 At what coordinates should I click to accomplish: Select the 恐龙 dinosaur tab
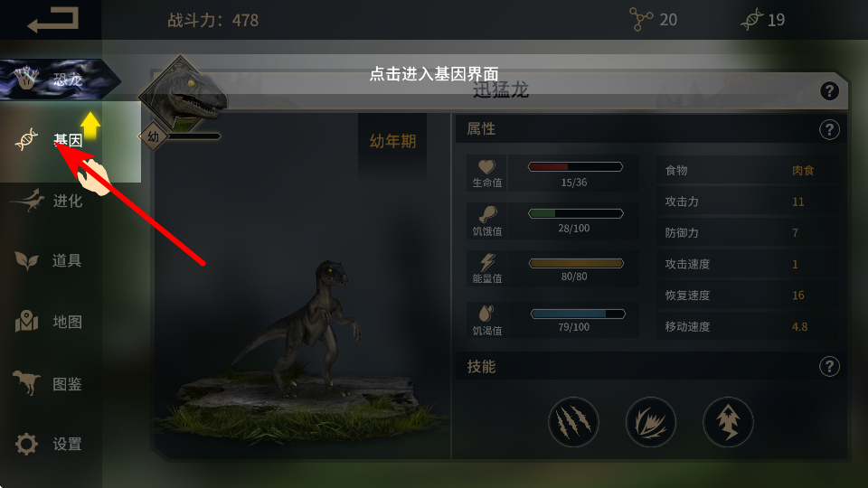point(60,80)
